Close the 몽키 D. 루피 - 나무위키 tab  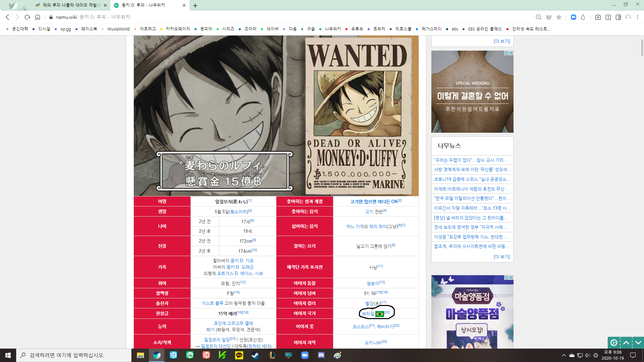[184, 5]
